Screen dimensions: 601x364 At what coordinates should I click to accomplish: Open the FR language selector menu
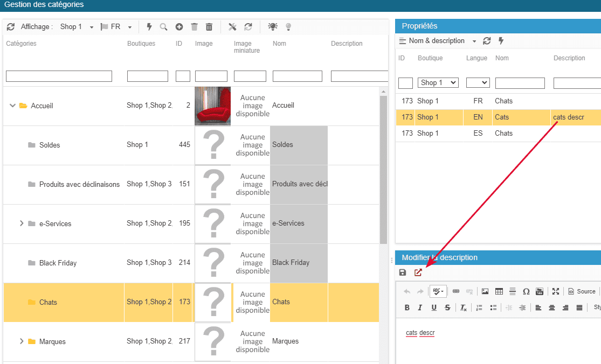click(116, 27)
